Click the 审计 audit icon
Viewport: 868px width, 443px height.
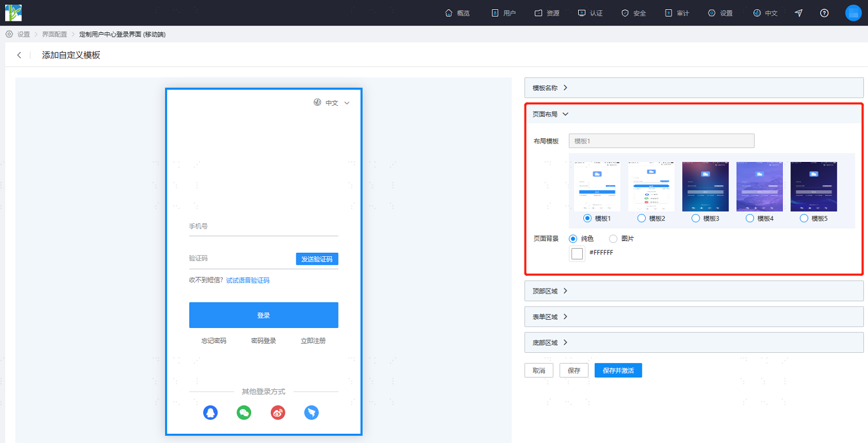coord(668,13)
